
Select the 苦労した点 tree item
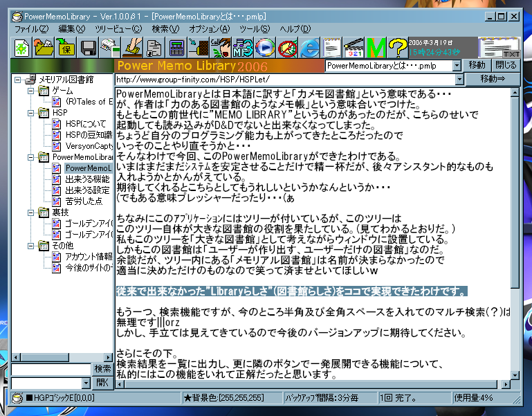[x=84, y=201]
